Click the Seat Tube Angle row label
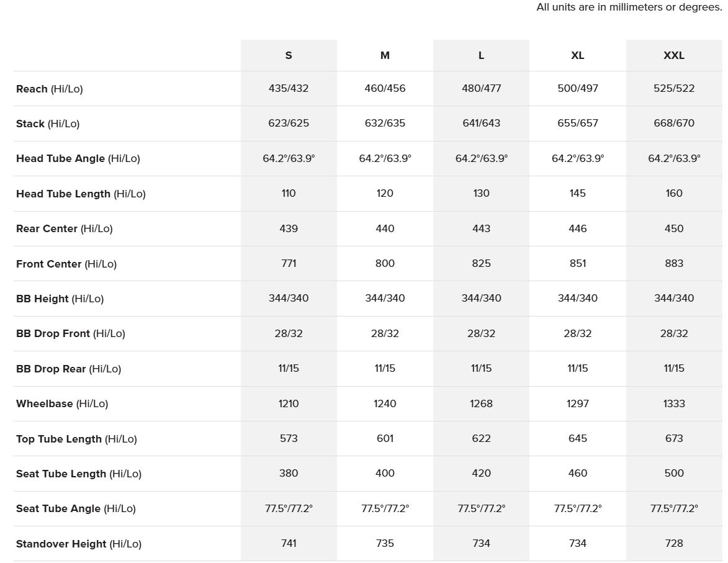The width and height of the screenshot is (728, 563). [x=76, y=508]
